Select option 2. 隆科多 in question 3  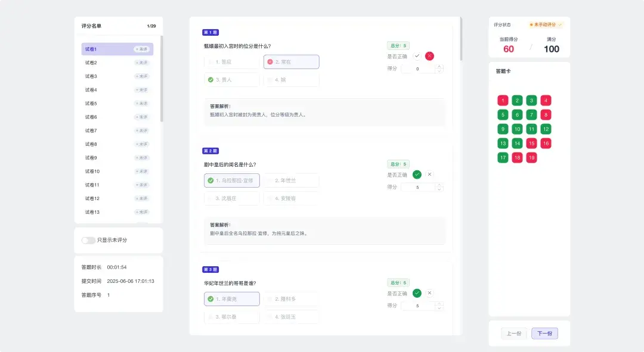click(291, 299)
